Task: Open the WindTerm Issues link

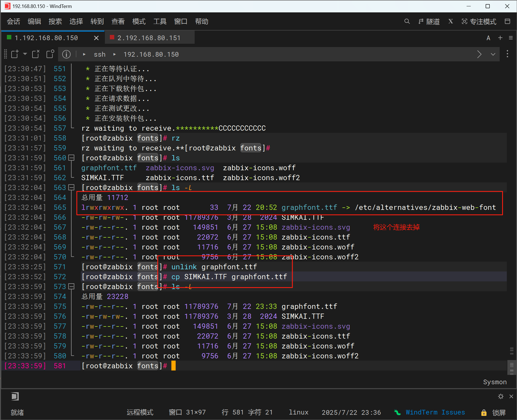Action: click(435, 412)
